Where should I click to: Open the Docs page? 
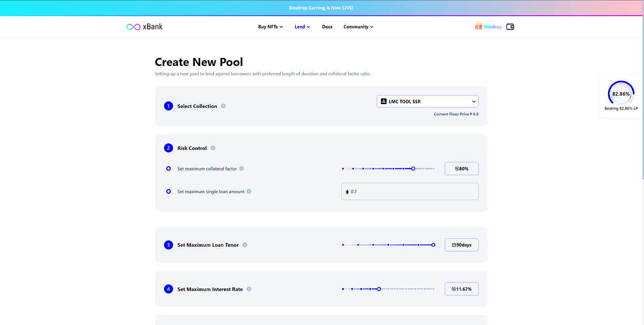(x=327, y=27)
